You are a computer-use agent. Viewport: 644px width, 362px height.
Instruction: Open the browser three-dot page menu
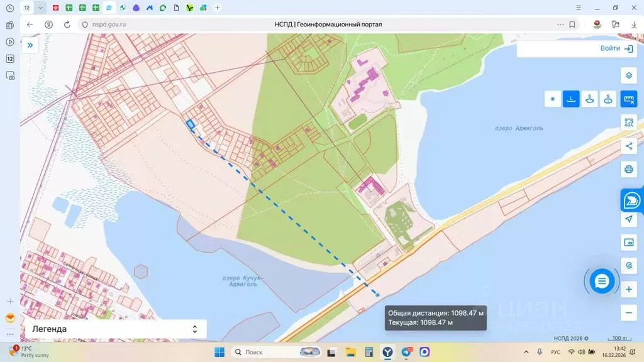(x=560, y=25)
